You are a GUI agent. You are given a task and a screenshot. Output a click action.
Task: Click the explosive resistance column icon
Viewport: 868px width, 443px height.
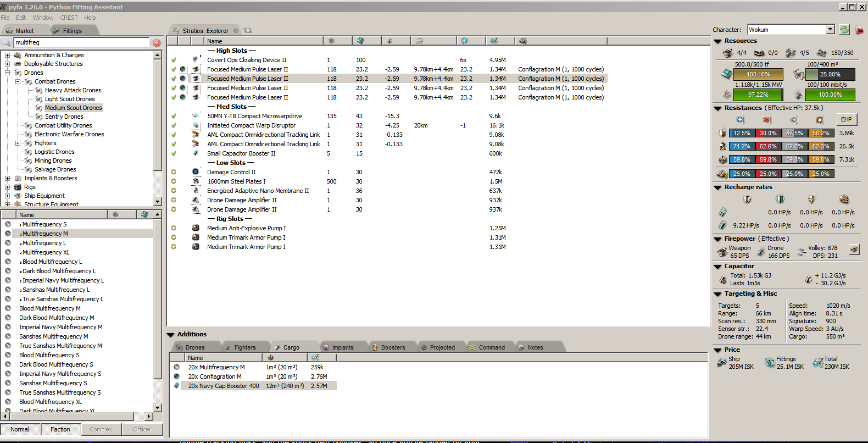pyautogui.click(x=820, y=119)
